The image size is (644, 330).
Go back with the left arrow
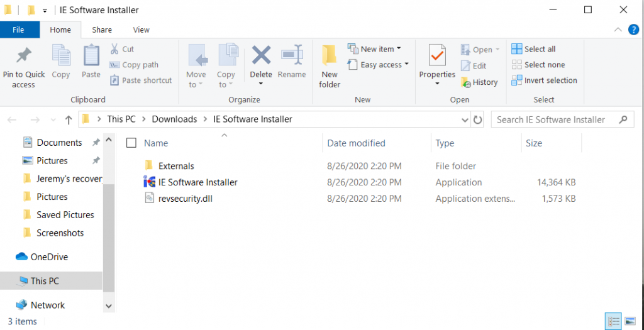pos(12,120)
